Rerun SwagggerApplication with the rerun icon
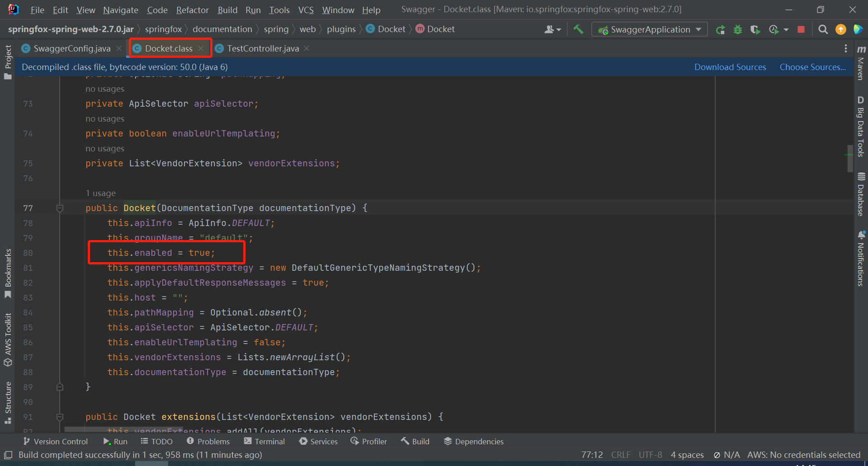868x466 pixels. point(721,29)
